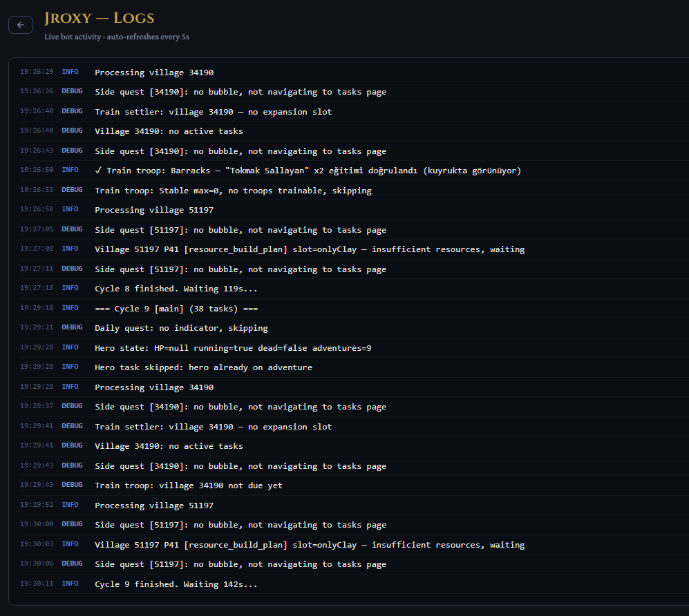Click the DEBUG label at 19:29:21

point(72,327)
